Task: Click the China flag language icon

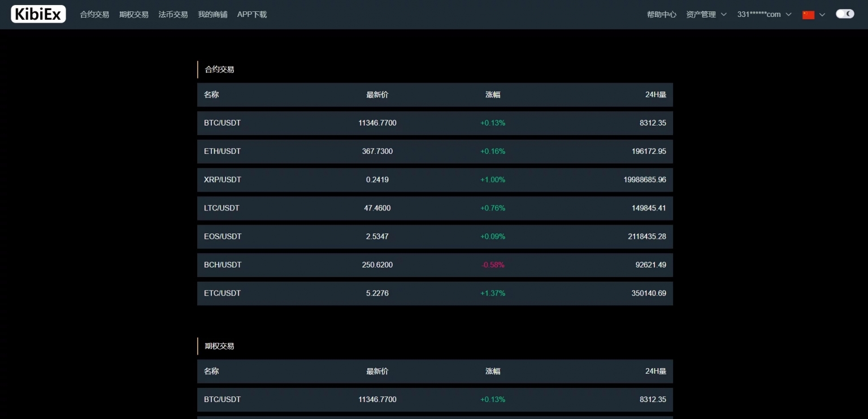Action: coord(808,15)
